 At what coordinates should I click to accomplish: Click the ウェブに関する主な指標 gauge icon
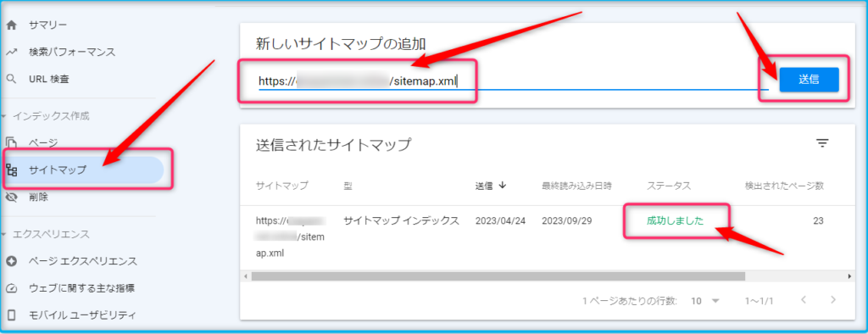tap(11, 288)
